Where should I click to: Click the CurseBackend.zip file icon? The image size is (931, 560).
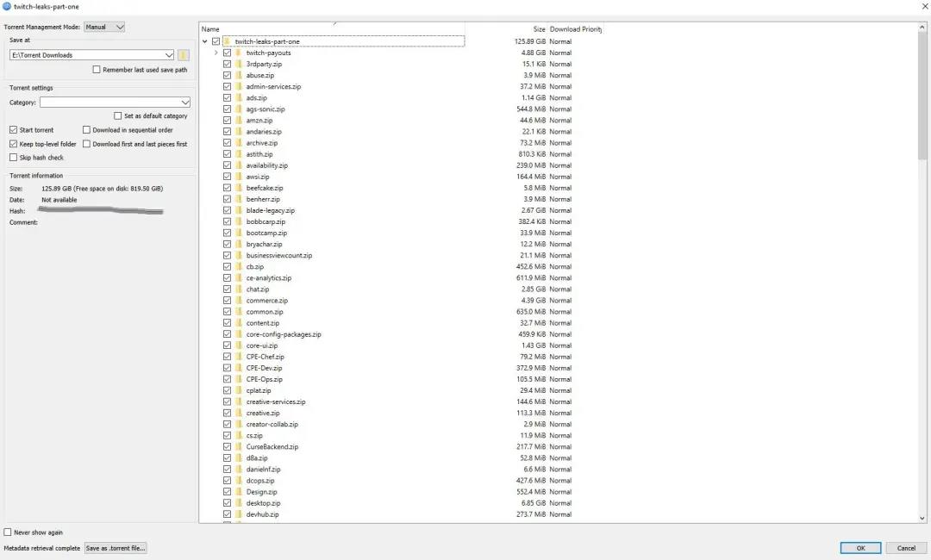[239, 447]
